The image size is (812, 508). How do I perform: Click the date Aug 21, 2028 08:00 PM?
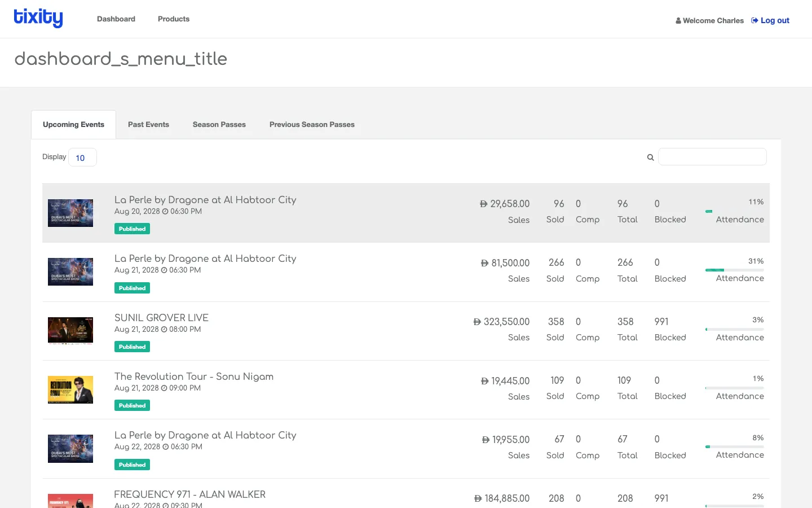point(157,329)
